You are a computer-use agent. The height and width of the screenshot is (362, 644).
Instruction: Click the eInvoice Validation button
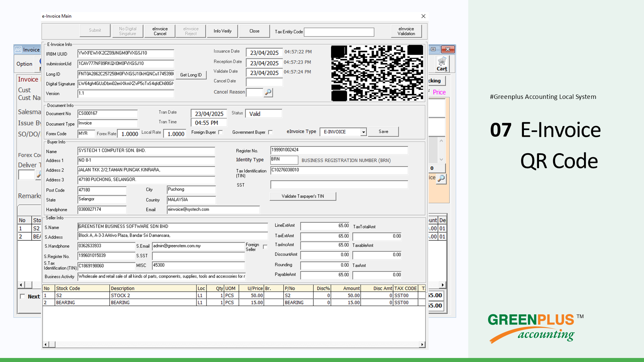coord(406,31)
